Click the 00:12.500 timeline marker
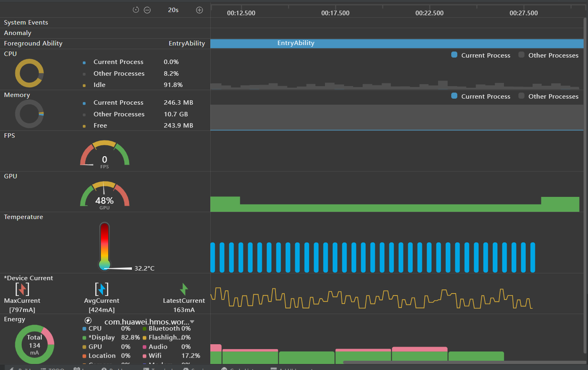The height and width of the screenshot is (370, 588). coord(241,13)
